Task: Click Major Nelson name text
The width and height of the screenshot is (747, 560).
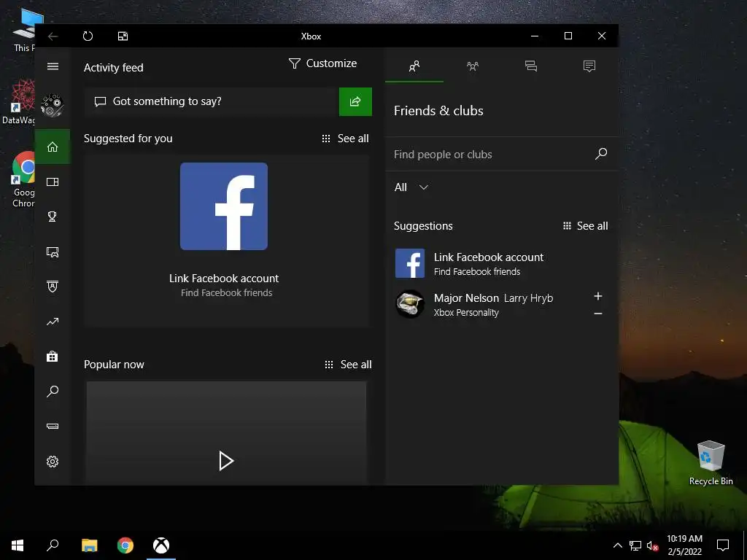Action: (466, 298)
